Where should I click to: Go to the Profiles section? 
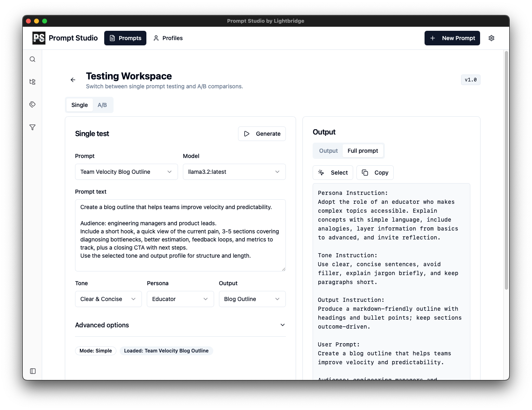[168, 38]
